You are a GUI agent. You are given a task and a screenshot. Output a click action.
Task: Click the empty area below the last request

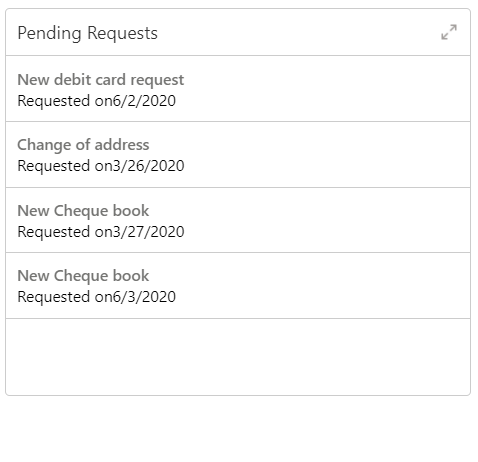point(238,357)
